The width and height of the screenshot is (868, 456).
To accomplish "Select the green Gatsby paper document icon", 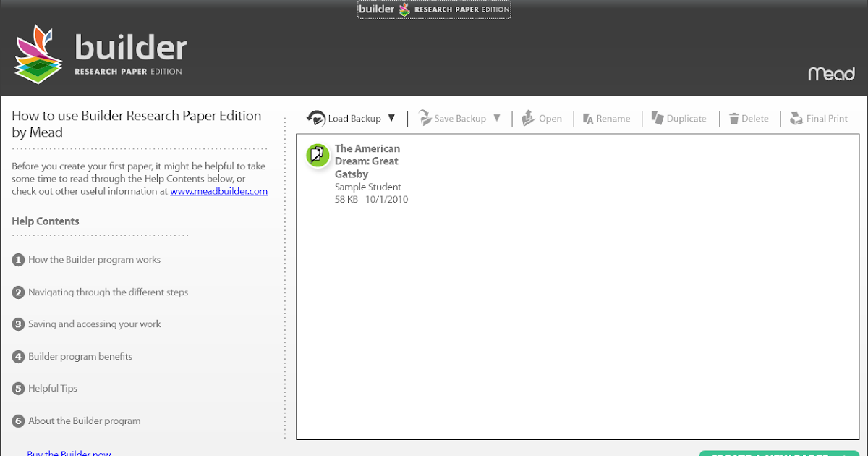I will pos(318,155).
